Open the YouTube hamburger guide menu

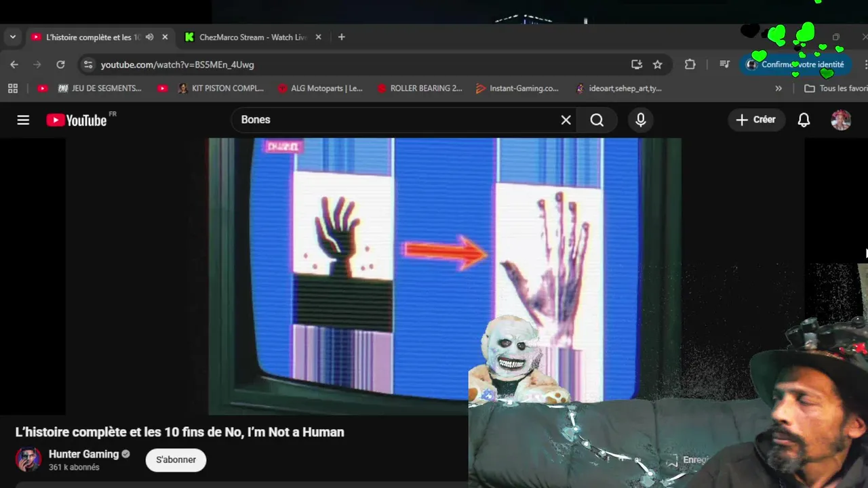(23, 120)
